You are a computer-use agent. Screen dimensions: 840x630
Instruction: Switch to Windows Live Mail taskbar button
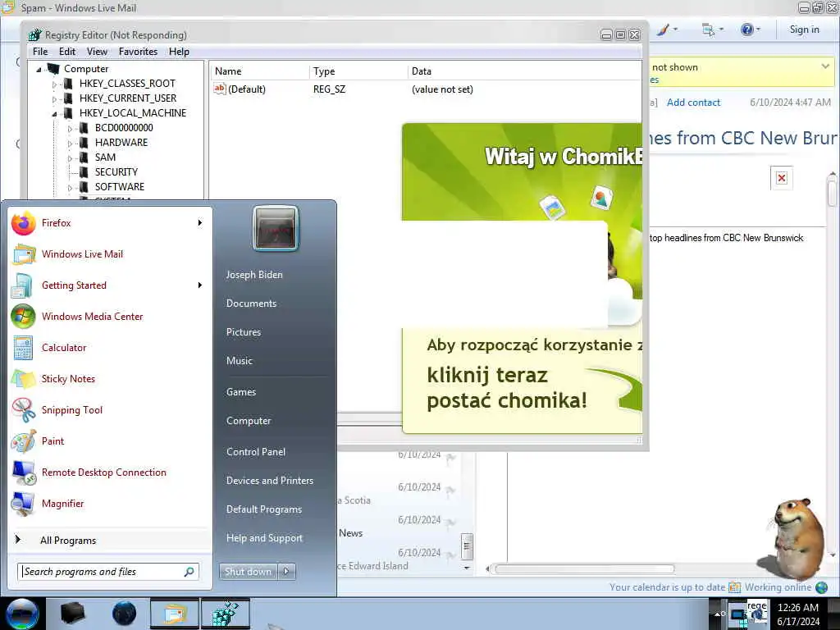pyautogui.click(x=175, y=614)
